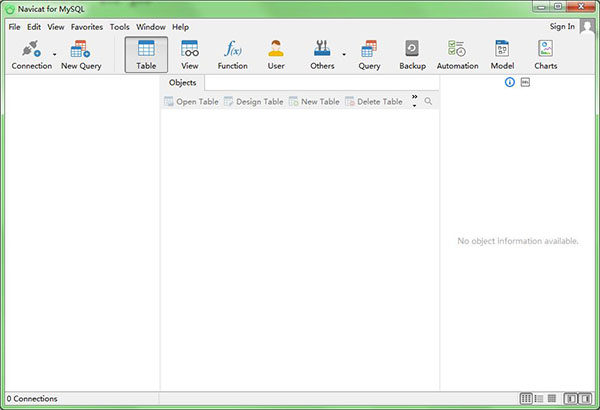
Task: Open the Model section
Action: (x=502, y=55)
